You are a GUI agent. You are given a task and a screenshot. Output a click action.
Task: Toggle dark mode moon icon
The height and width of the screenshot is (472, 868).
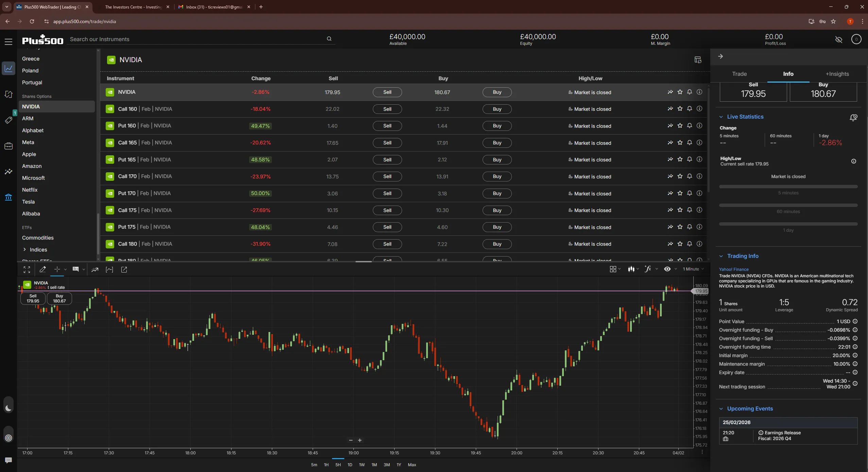(8, 408)
